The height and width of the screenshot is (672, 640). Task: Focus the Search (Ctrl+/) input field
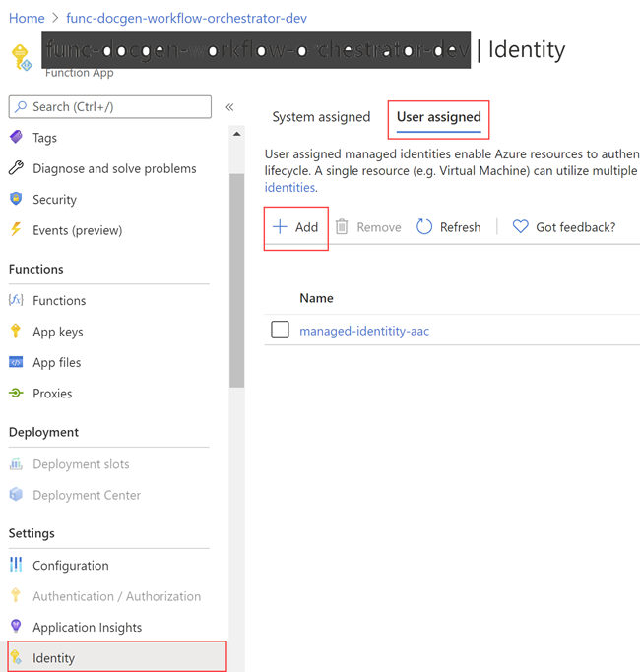pos(110,106)
